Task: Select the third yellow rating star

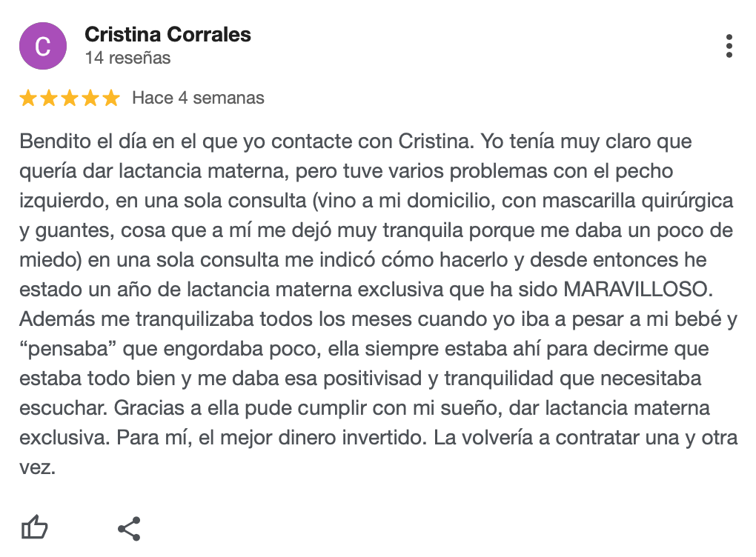Action: tap(70, 98)
